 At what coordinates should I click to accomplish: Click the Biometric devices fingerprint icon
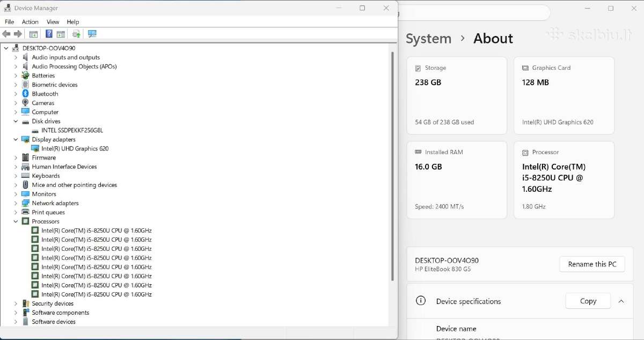point(25,84)
